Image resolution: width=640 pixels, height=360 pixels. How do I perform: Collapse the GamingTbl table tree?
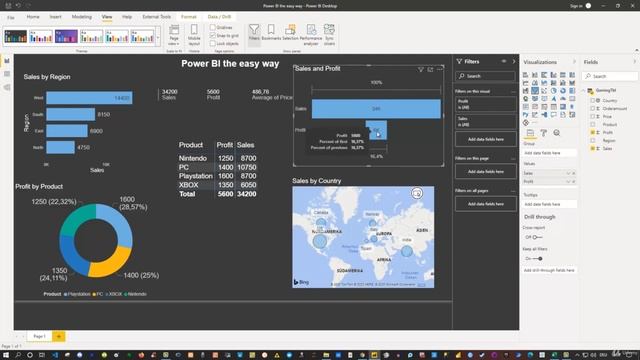coord(584,91)
